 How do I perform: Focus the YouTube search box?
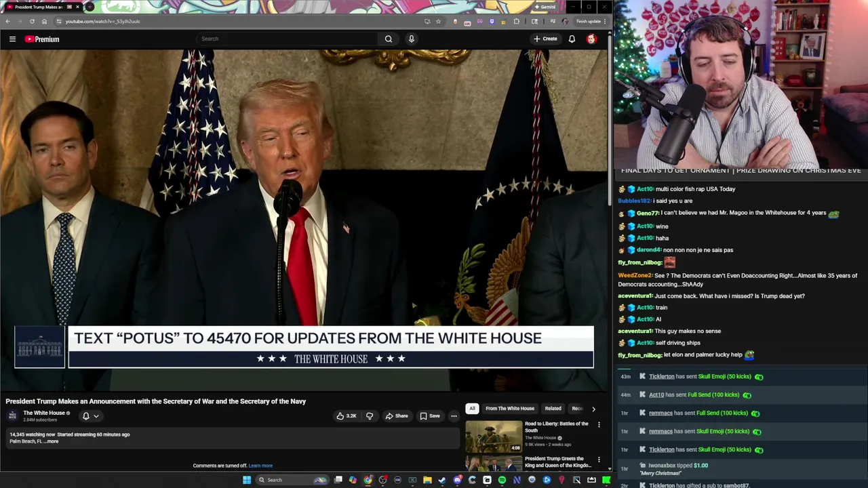(x=288, y=39)
